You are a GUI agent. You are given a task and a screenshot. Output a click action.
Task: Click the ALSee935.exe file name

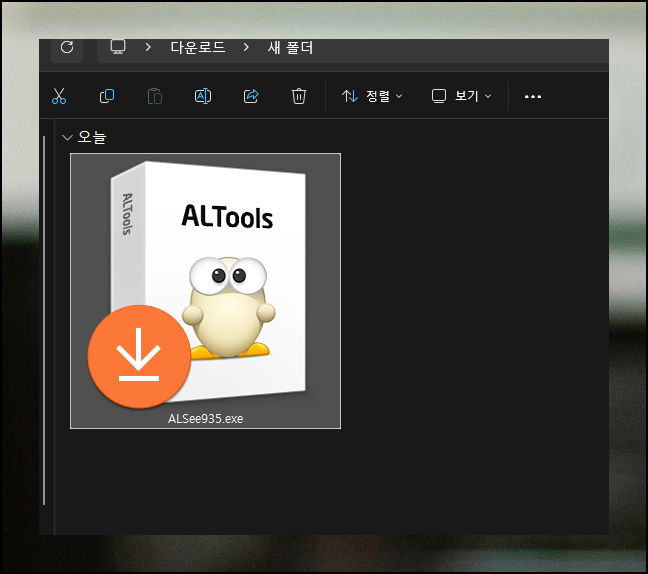click(x=205, y=419)
